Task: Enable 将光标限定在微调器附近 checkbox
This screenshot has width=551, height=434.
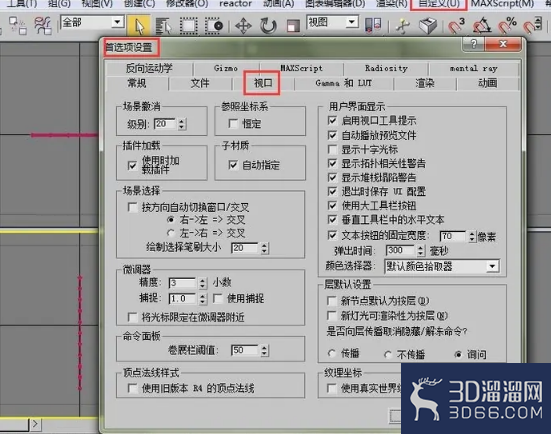Action: tap(132, 317)
